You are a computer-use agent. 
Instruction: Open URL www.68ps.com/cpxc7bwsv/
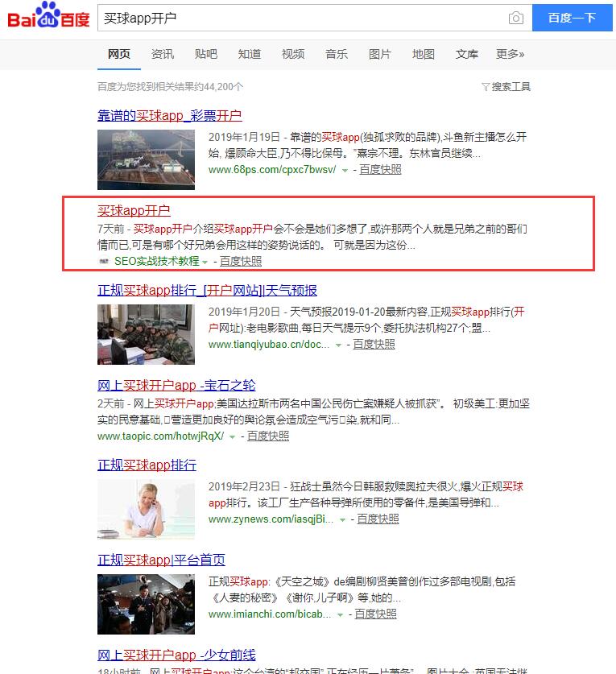pyautogui.click(x=272, y=170)
